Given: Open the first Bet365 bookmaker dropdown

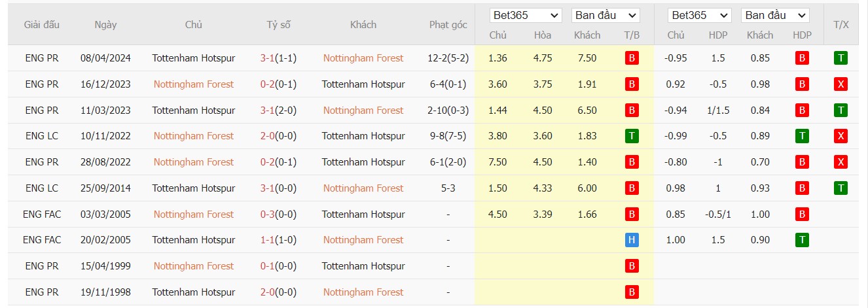Looking at the screenshot, I should point(526,15).
